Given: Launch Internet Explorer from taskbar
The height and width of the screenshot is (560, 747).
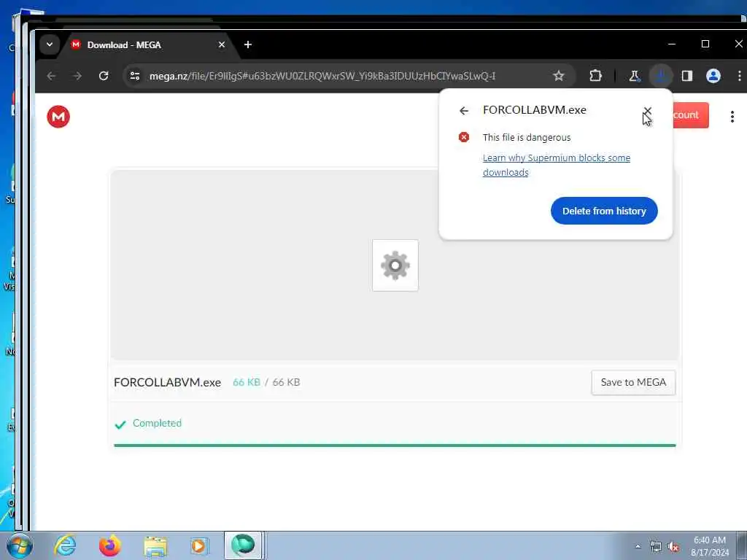Looking at the screenshot, I should (x=65, y=545).
